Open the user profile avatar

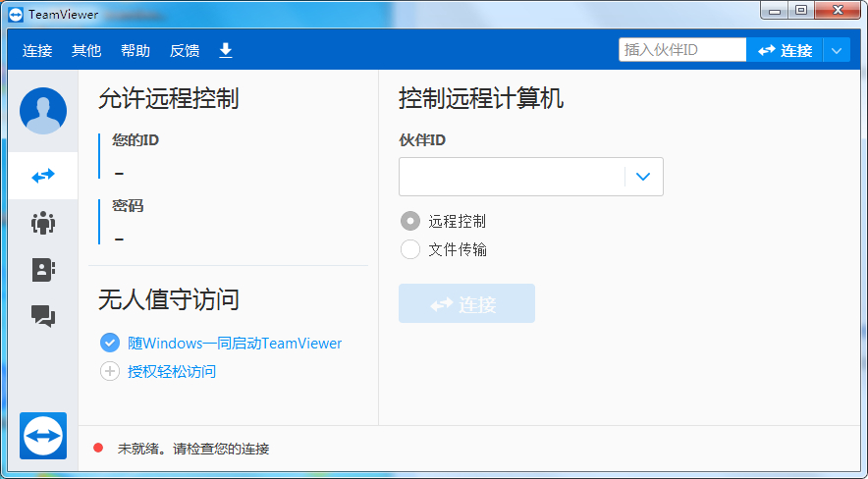pyautogui.click(x=43, y=111)
